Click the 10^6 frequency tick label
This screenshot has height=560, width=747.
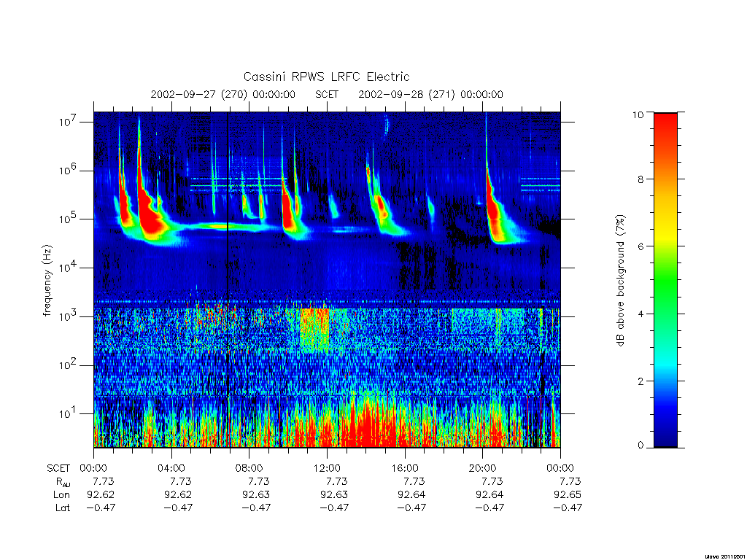[68, 171]
